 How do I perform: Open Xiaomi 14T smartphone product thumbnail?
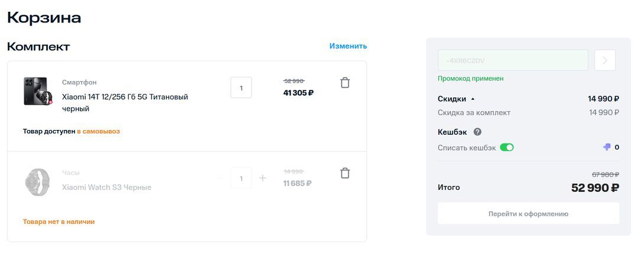point(38,91)
